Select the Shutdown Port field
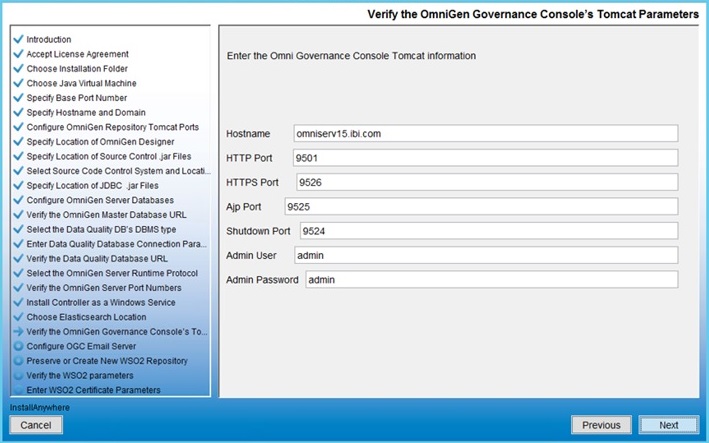709x443 pixels. click(x=489, y=231)
